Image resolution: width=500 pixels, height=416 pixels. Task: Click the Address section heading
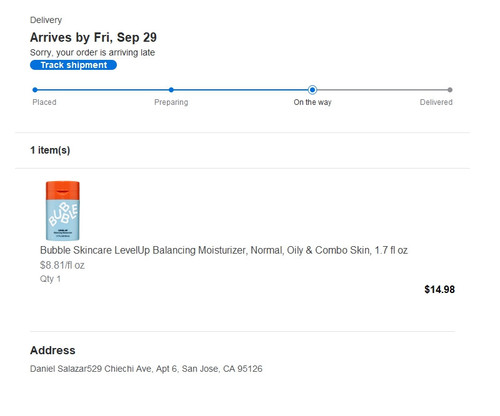click(53, 350)
